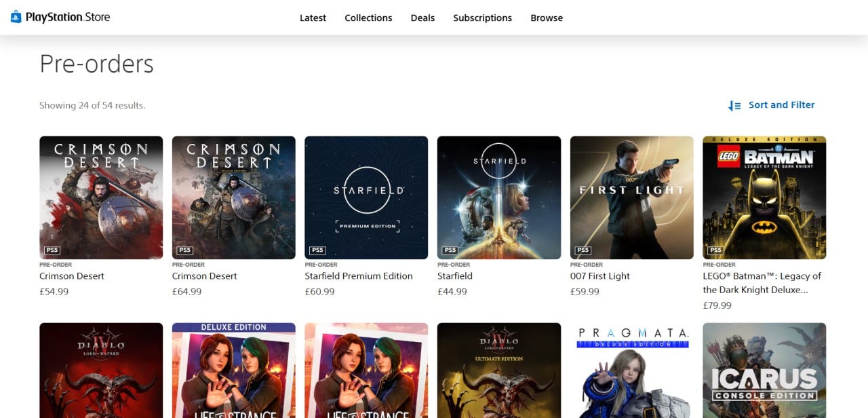868x418 pixels.
Task: Open the Sort and Filter panel
Action: pyautogui.click(x=781, y=105)
